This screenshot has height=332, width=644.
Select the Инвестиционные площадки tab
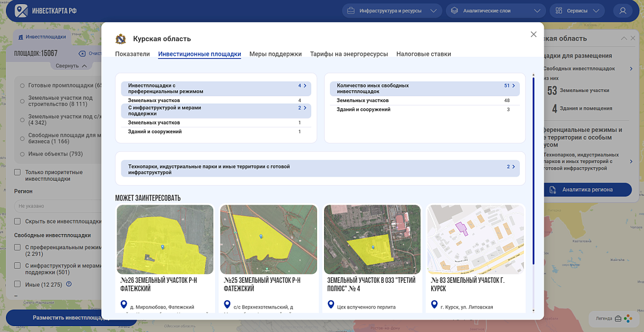(200, 54)
